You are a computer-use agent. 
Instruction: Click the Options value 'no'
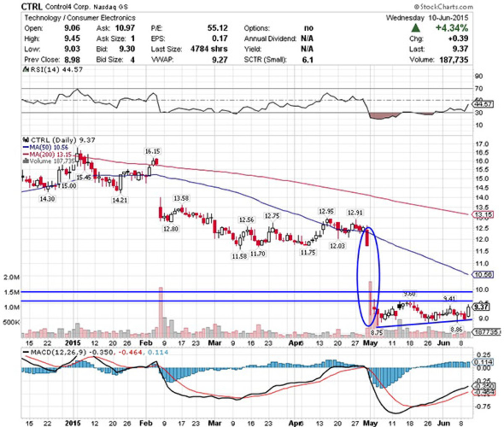pyautogui.click(x=309, y=28)
